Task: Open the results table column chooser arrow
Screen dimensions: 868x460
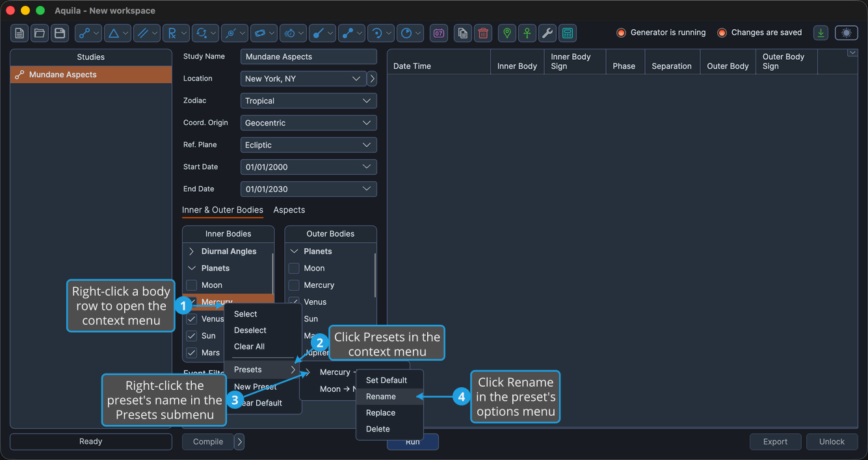Action: (852, 53)
